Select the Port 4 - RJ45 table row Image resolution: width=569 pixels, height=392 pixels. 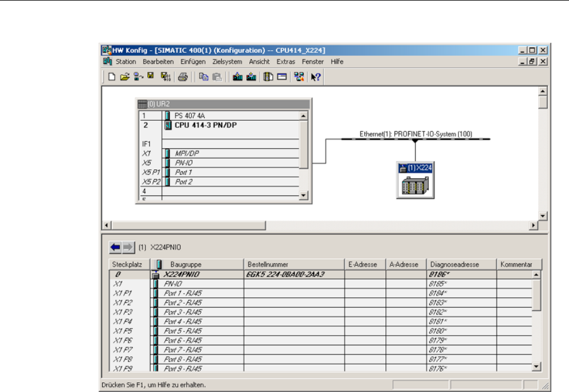(182, 321)
